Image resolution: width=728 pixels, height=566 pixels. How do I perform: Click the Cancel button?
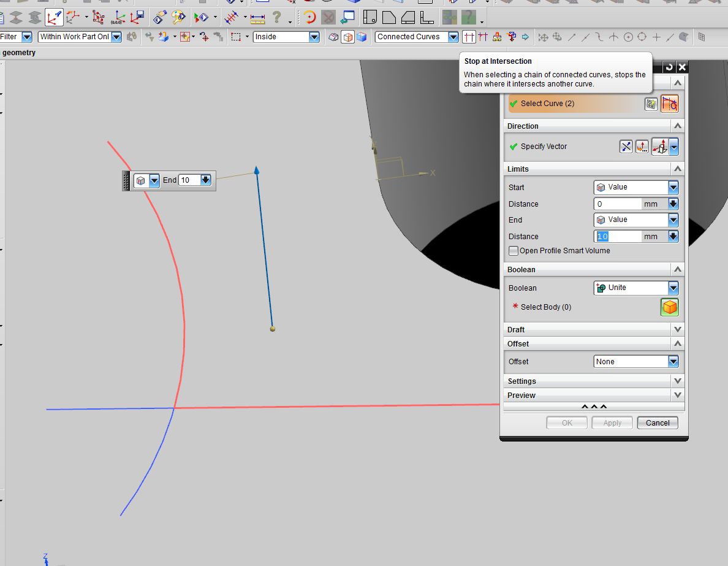pos(658,423)
